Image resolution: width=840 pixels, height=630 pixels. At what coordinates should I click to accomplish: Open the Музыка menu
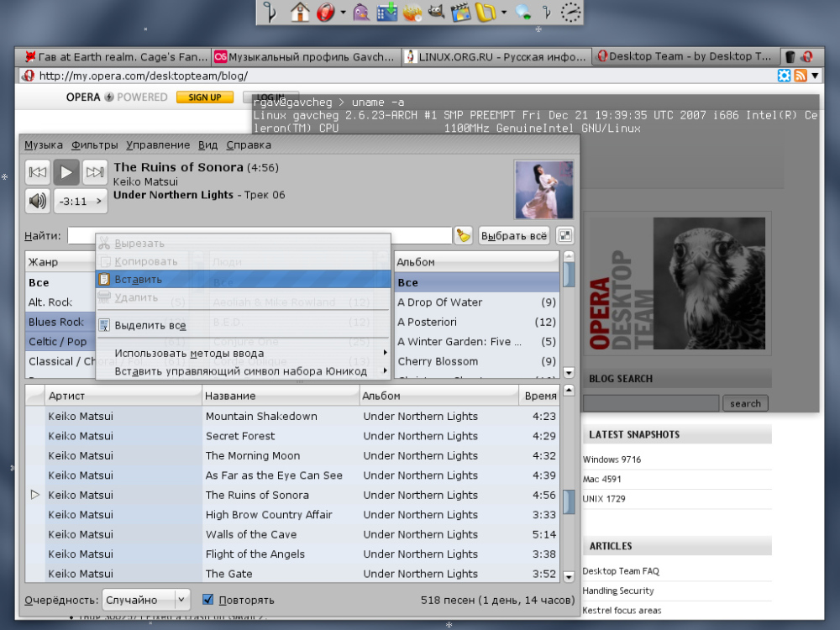click(44, 144)
